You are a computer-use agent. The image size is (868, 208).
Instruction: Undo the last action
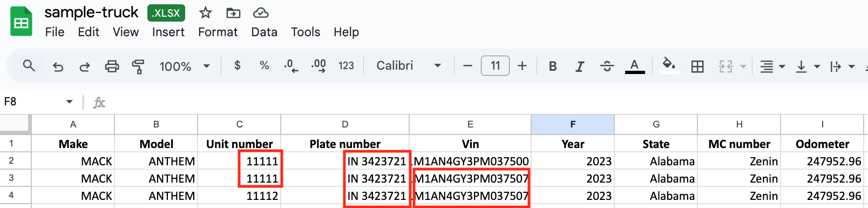pos(58,66)
